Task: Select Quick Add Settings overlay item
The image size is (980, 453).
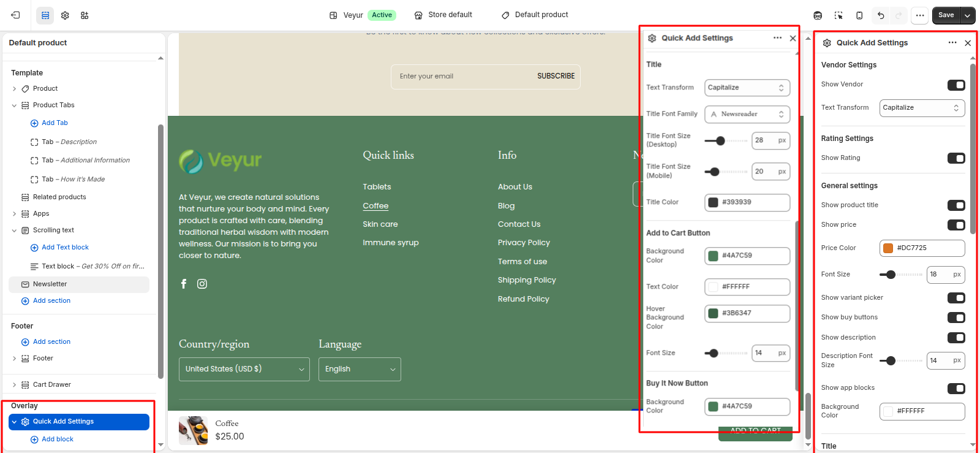Action: [79, 422]
